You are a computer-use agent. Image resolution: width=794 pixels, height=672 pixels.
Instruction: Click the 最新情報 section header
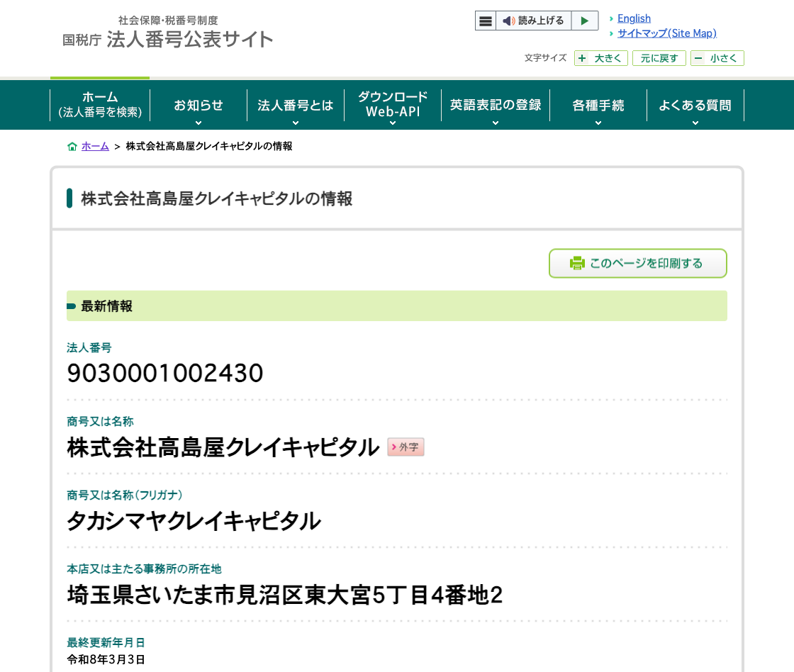click(x=397, y=306)
